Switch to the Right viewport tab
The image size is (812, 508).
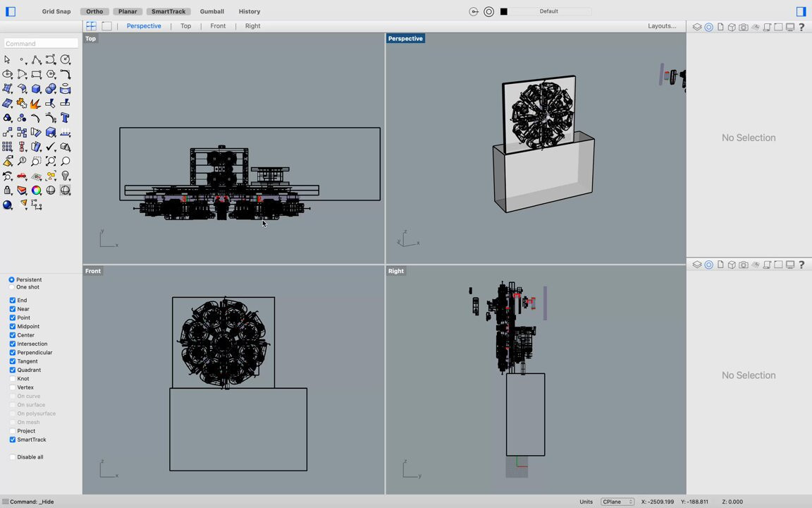coord(252,26)
